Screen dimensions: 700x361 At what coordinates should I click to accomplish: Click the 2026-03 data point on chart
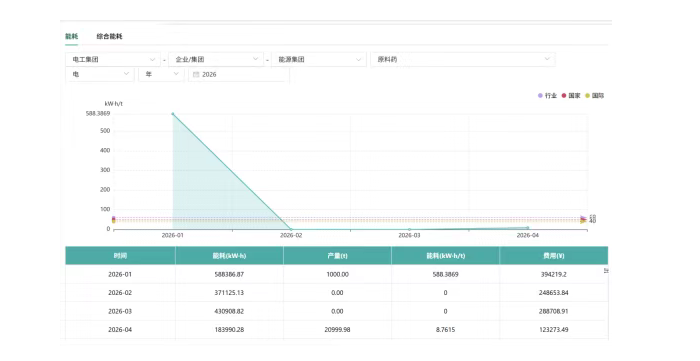tap(409, 229)
